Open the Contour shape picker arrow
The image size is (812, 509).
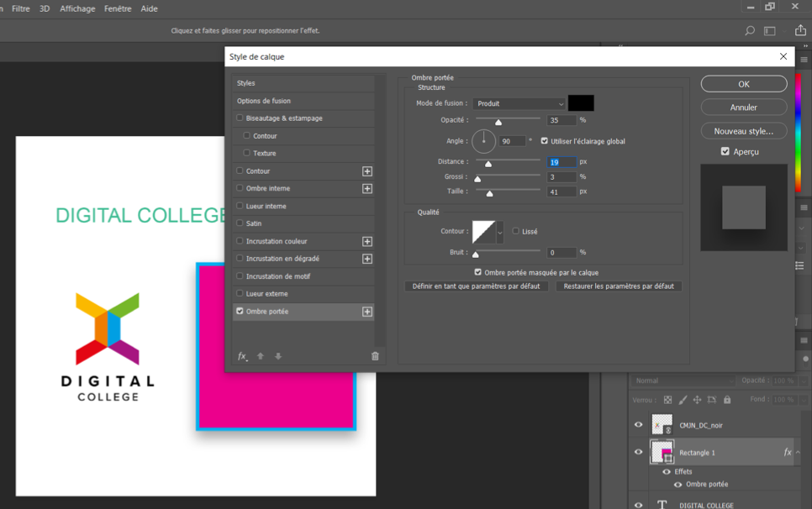[x=500, y=233]
